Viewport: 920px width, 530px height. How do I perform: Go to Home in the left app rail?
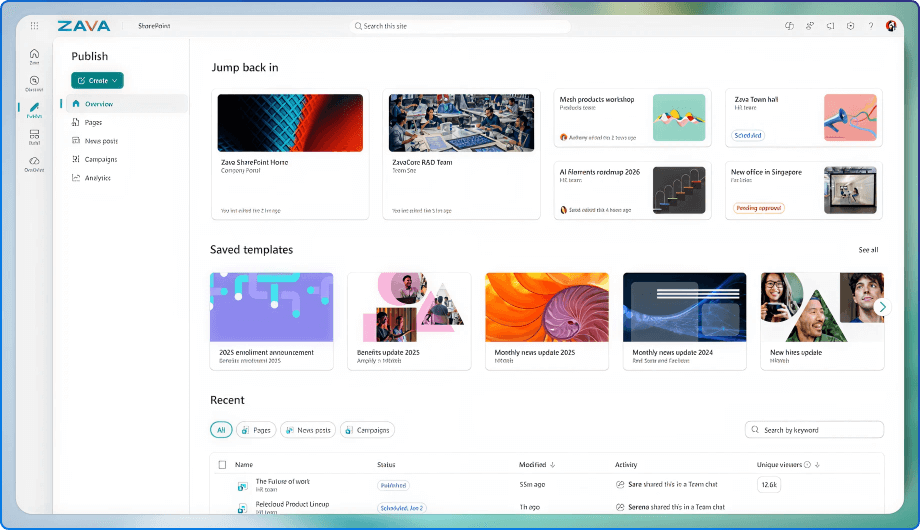tap(34, 56)
